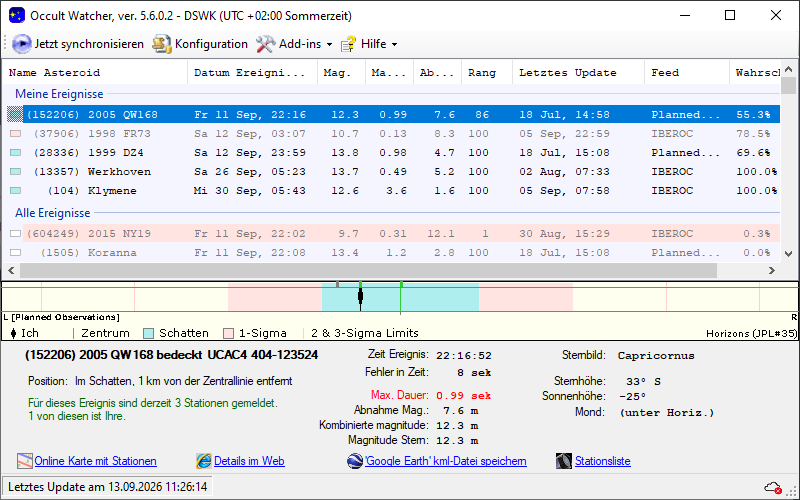Screen dimensions: 800x500
Task: Sort by Datum Ereignis column header
Action: 253,72
